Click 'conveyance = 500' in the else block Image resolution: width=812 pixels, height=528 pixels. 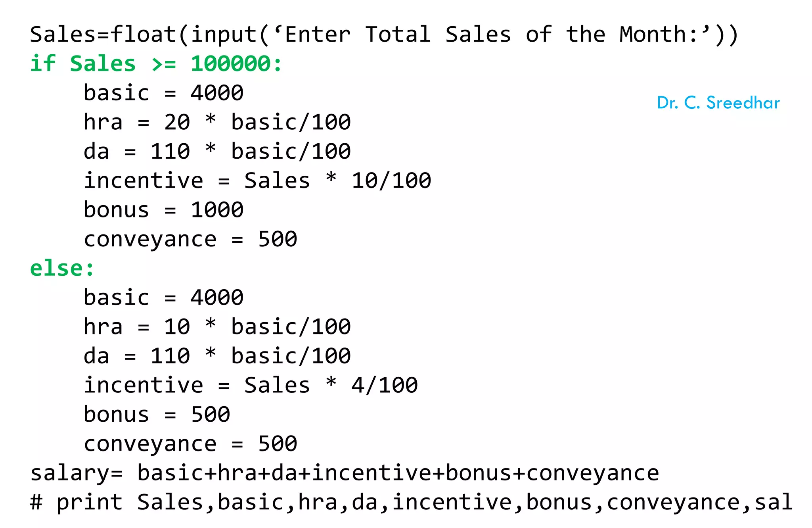190,444
